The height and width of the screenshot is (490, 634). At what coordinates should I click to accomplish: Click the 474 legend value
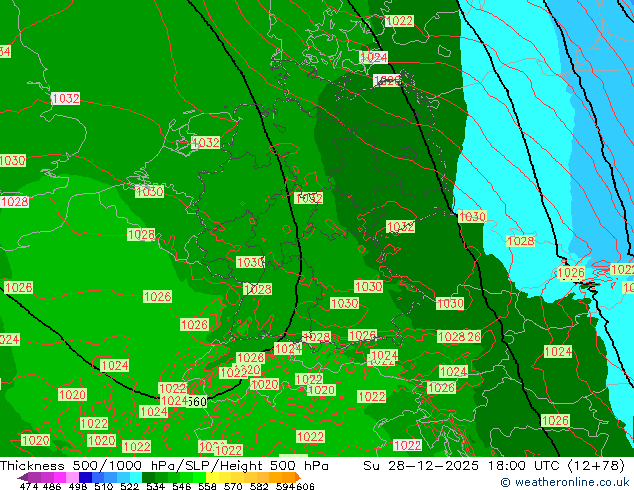[x=29, y=486]
